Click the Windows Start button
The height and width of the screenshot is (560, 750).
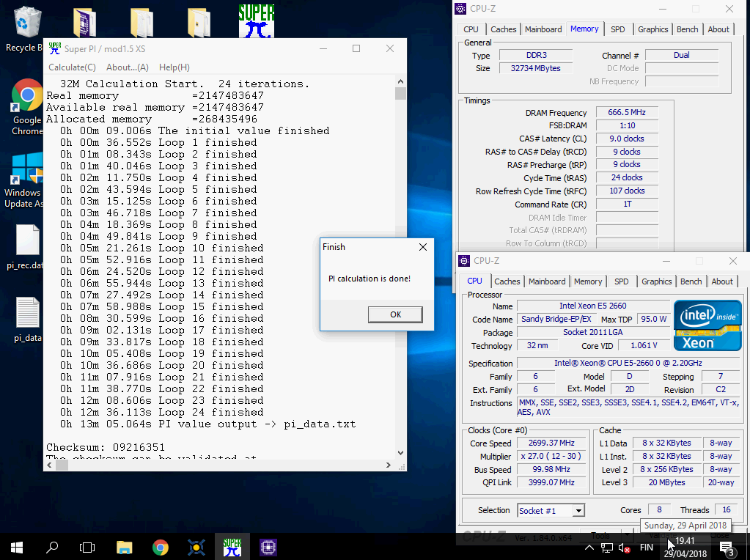(17, 547)
